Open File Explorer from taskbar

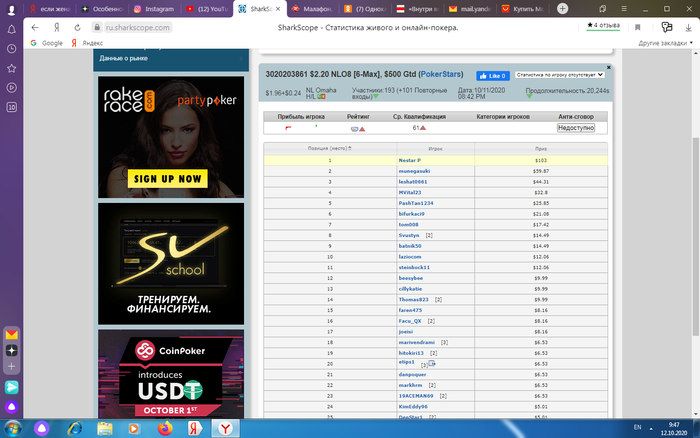point(105,429)
